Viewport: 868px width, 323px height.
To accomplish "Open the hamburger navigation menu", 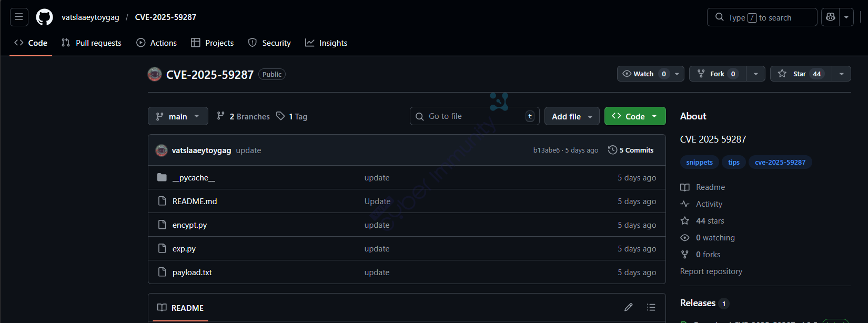I will (x=19, y=17).
